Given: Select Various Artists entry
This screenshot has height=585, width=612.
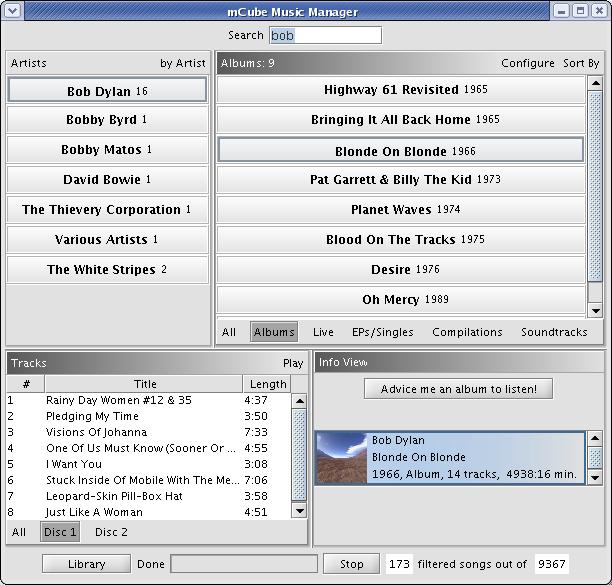Looking at the screenshot, I should [x=107, y=239].
